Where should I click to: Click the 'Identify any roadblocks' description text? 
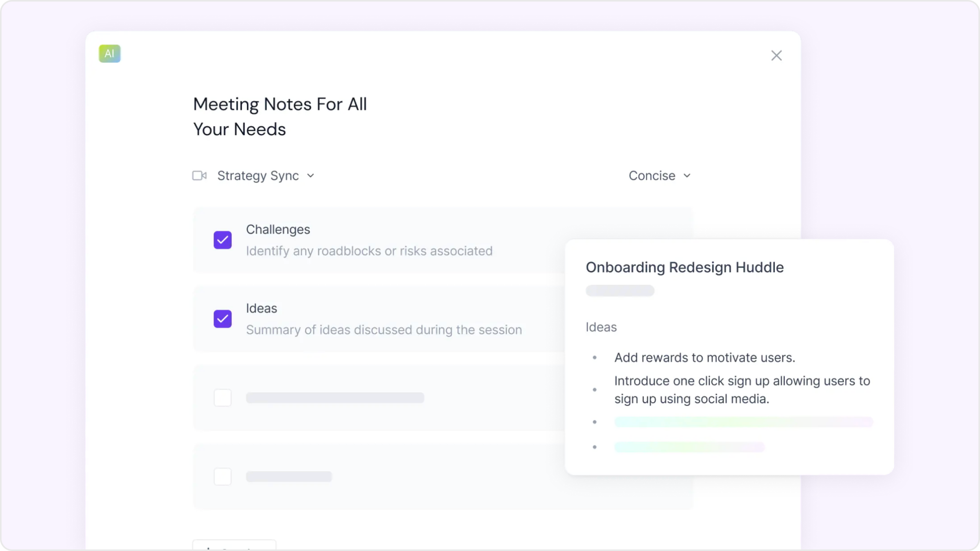(369, 251)
